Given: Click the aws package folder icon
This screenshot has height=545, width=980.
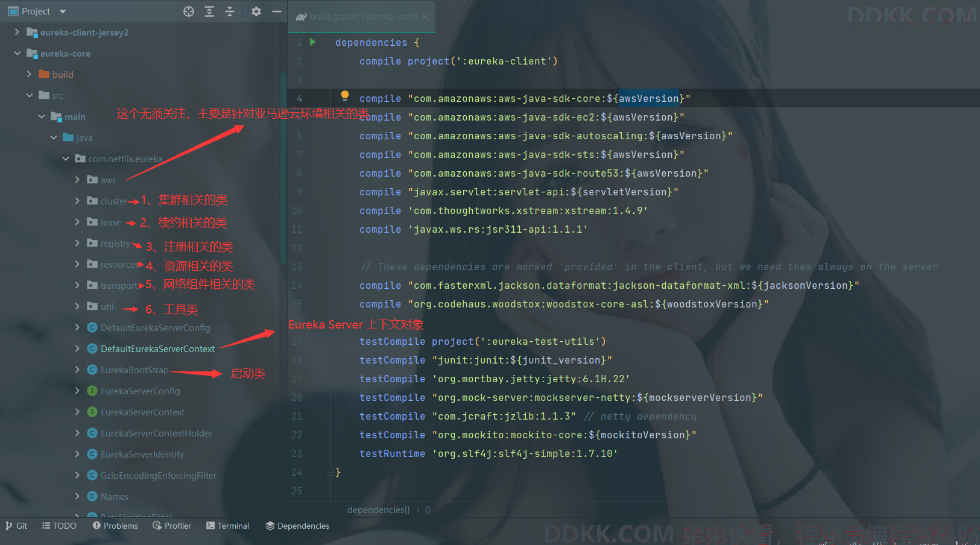Looking at the screenshot, I should (x=92, y=180).
